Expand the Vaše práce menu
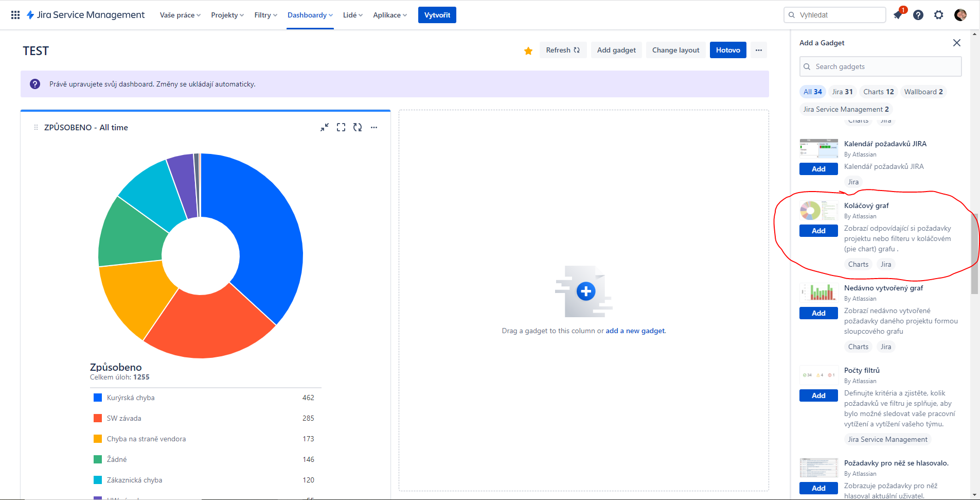Screen dimensions: 980x500 (x=180, y=15)
